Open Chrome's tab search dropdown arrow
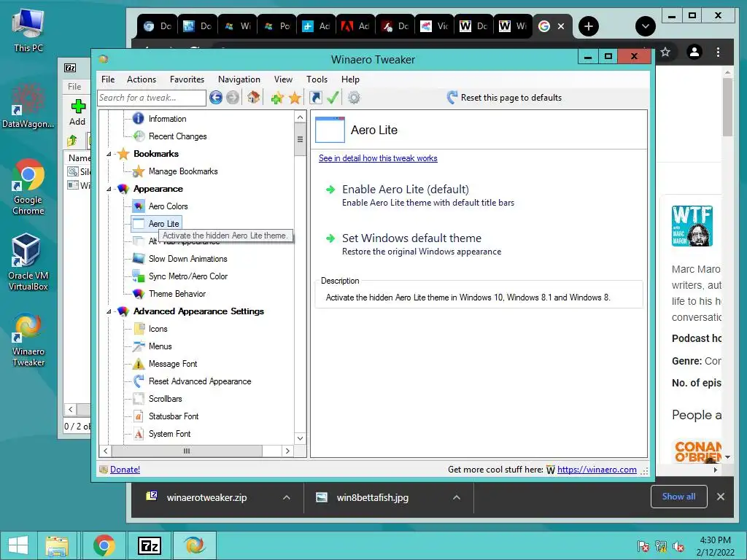The width and height of the screenshot is (747, 560). click(646, 26)
